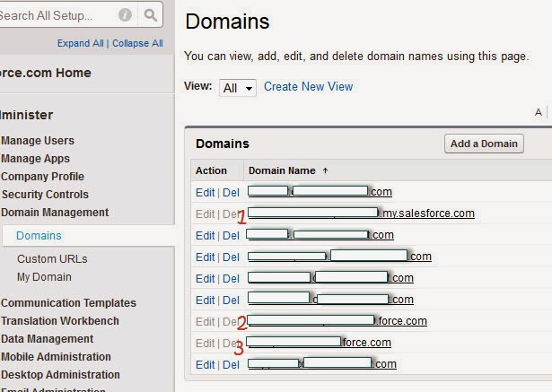Image resolution: width=552 pixels, height=392 pixels.
Task: Click Del on the last domain row
Action: pyautogui.click(x=231, y=365)
